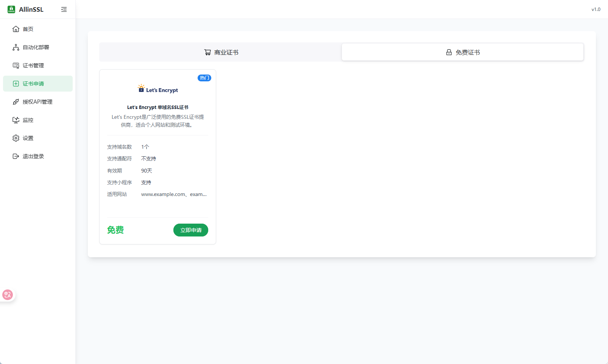
Task: Collapse the sidebar with the menu toggle icon
Action: point(64,9)
